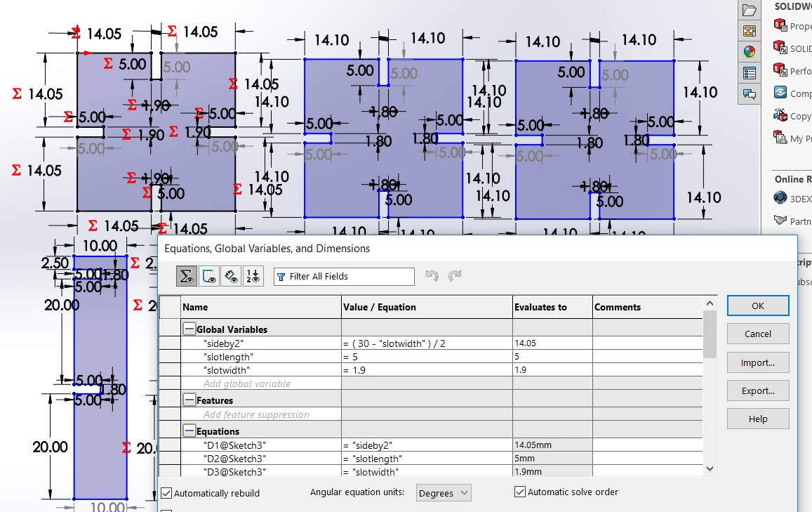Image resolution: width=812 pixels, height=512 pixels.
Task: Select the "slotwidth" global variable name
Action: (x=226, y=371)
